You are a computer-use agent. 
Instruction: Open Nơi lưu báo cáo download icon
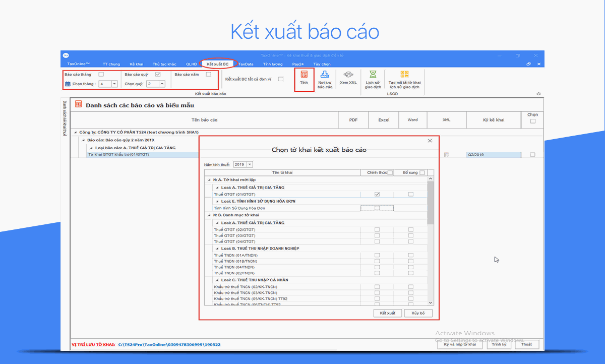click(x=325, y=75)
